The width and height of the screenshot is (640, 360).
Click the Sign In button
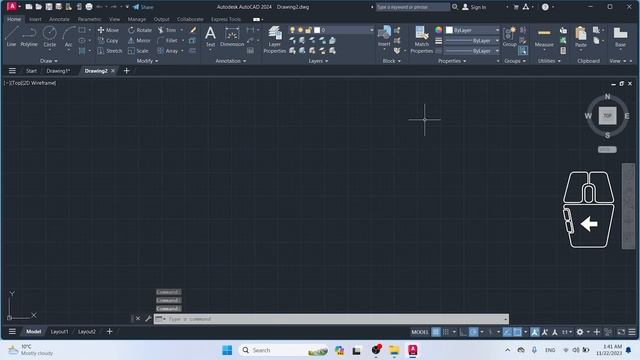(474, 7)
